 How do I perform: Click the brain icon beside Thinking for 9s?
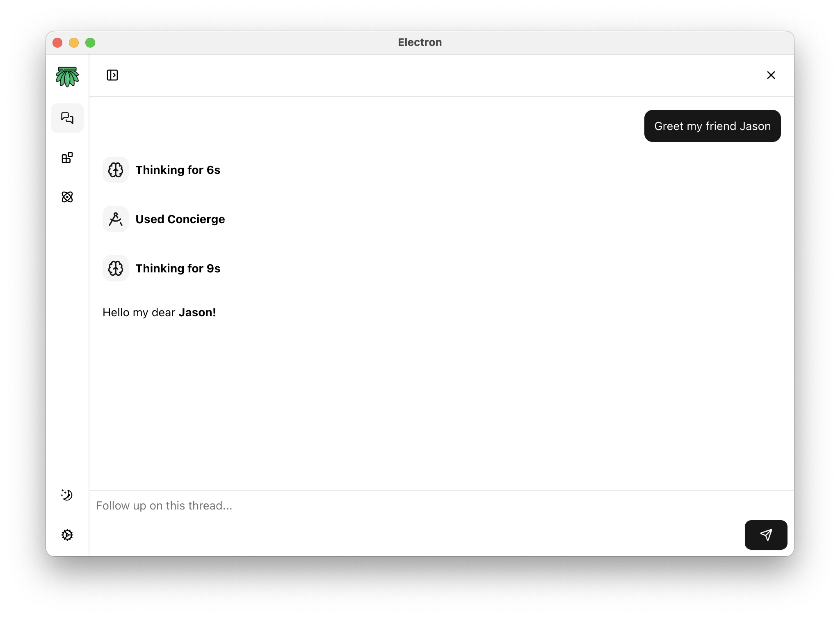tap(116, 268)
